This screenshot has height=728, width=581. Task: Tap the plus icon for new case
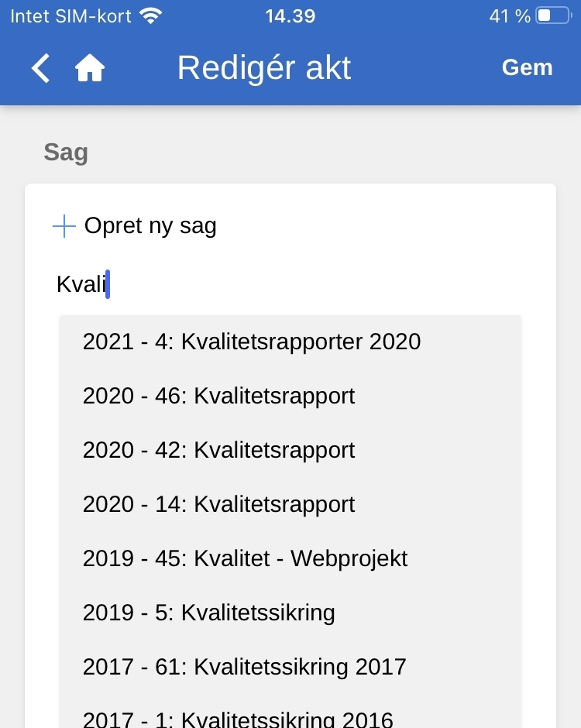64,226
